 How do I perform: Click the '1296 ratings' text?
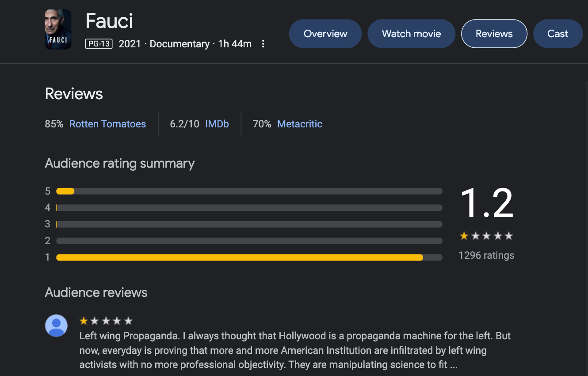pos(486,255)
